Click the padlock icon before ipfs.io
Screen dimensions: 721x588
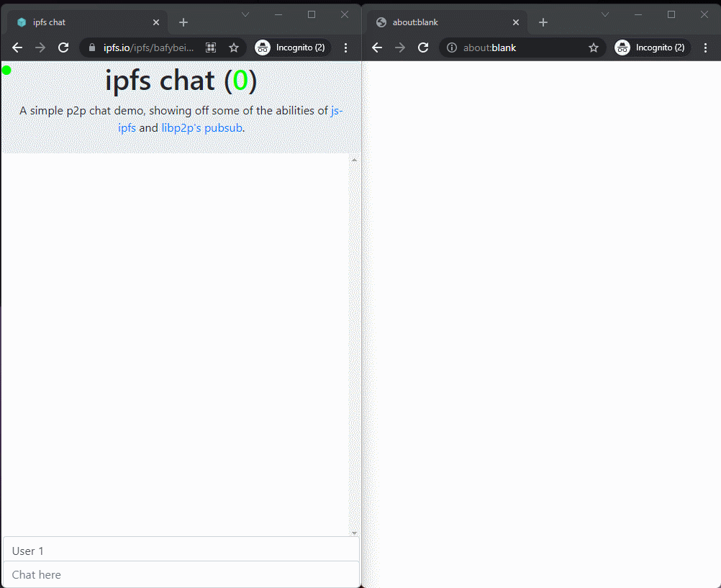pos(91,48)
